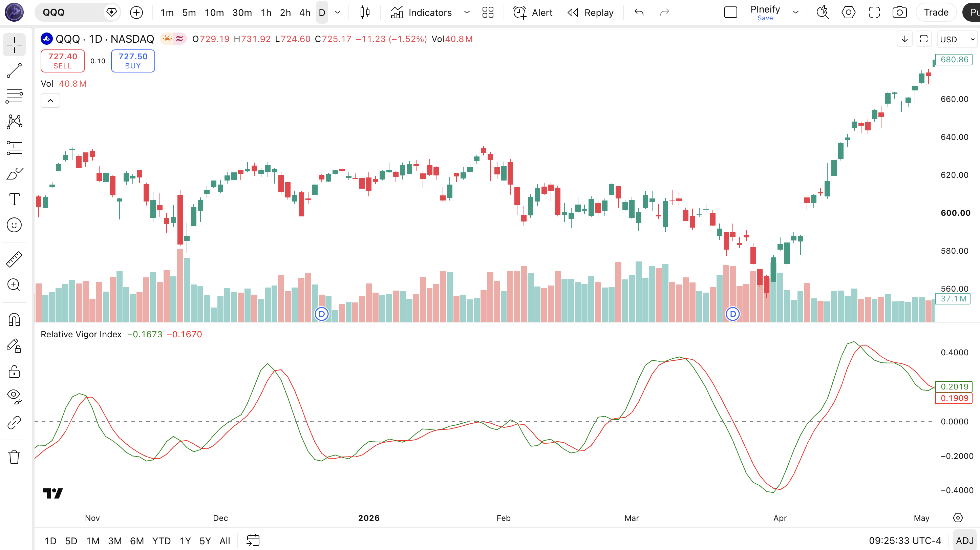
Task: Expand the manage layouts dropdown arrow
Action: click(795, 13)
